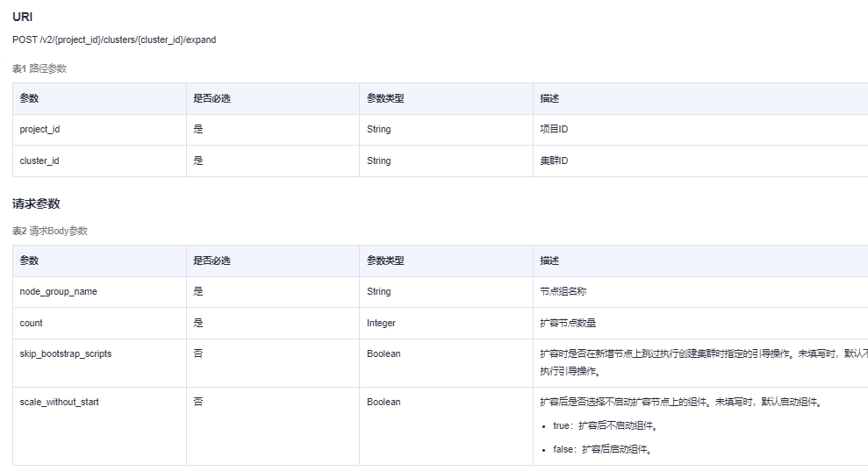Screen dimensions: 868x471
Task: Click the 扩容节点数量 description text
Action: (x=569, y=323)
